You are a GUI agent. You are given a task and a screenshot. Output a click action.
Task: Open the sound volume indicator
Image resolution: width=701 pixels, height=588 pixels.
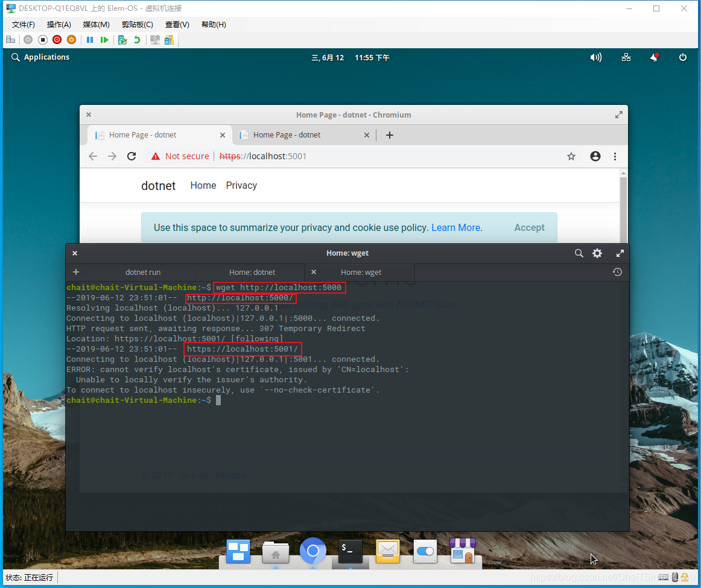(596, 57)
